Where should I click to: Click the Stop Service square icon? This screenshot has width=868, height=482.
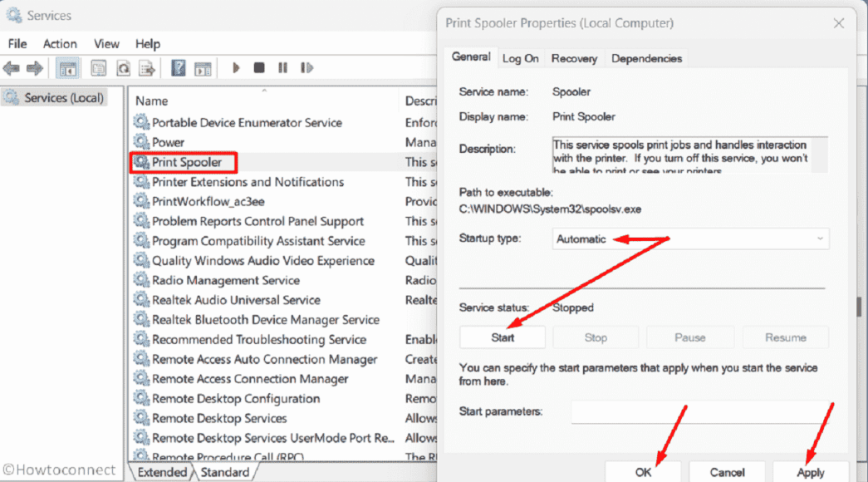point(259,67)
